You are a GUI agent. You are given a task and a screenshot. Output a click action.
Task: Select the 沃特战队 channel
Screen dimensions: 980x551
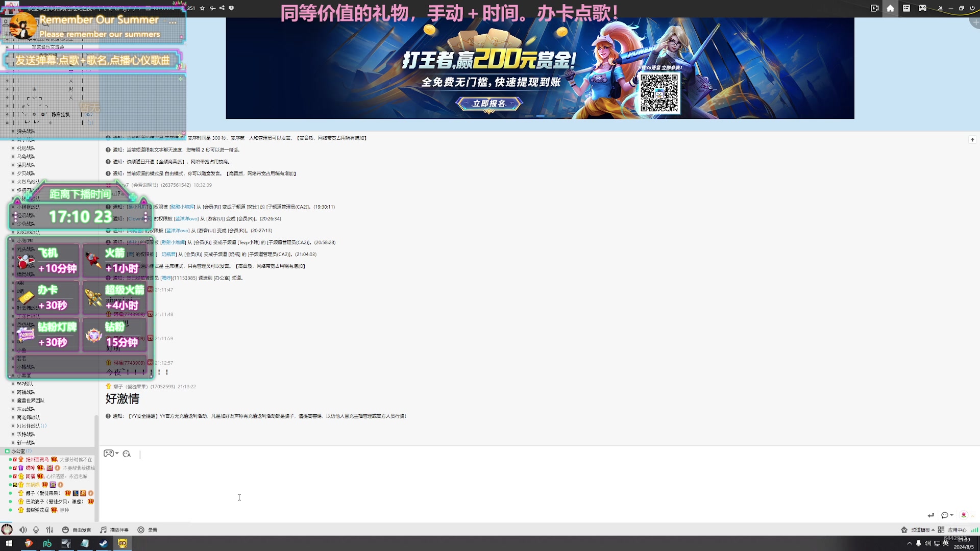[x=26, y=434]
